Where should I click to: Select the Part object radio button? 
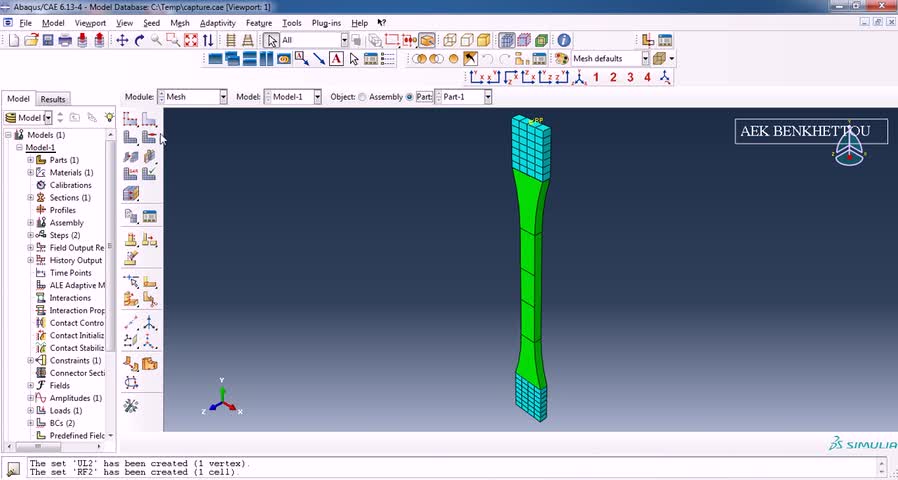[x=409, y=97]
